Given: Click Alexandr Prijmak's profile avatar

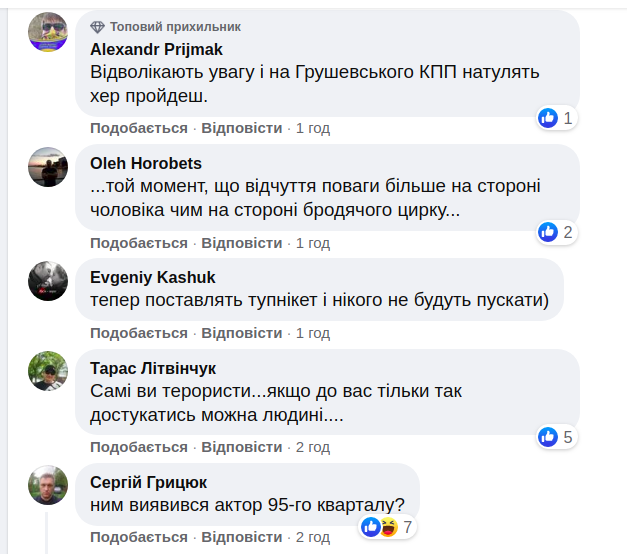Looking at the screenshot, I should pos(47,32).
